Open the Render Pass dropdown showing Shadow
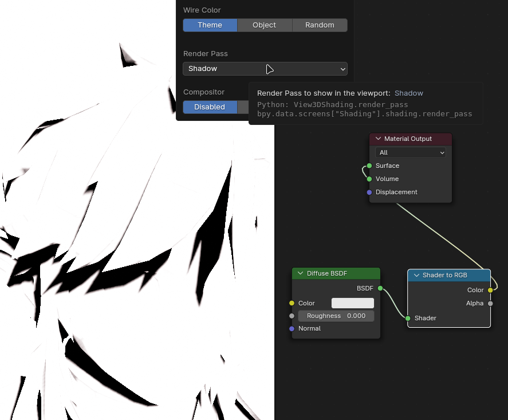508x420 pixels. click(x=265, y=68)
